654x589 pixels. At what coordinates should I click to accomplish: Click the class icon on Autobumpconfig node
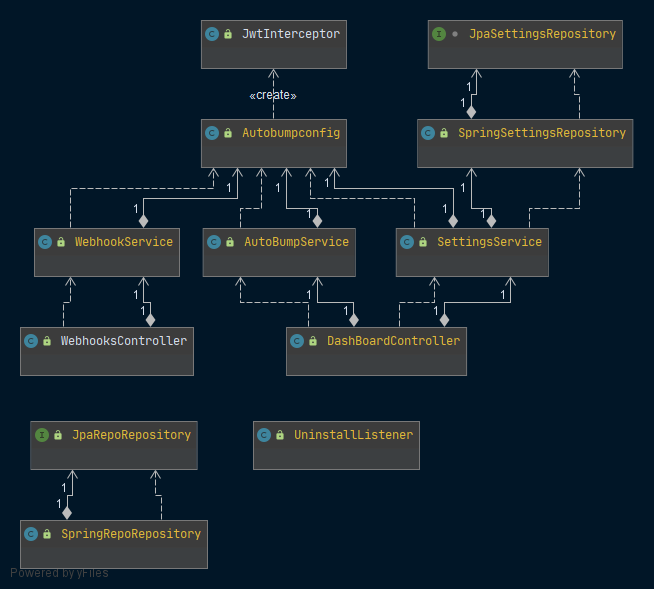[212, 133]
